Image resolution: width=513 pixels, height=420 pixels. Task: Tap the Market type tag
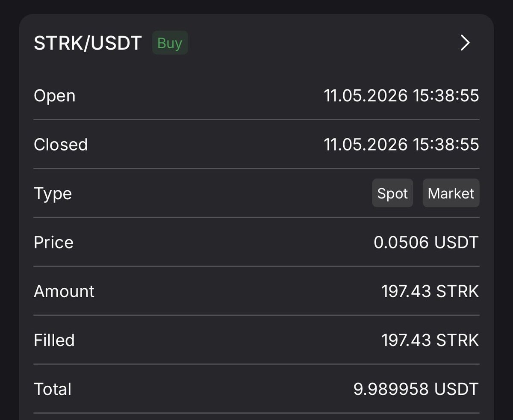[x=451, y=193]
